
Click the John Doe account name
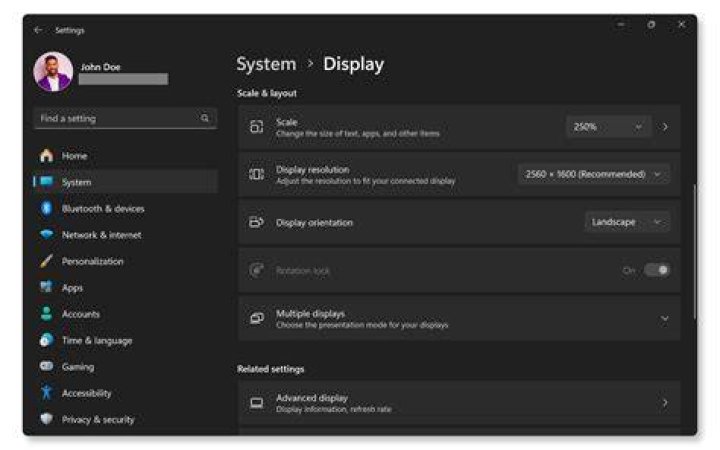pyautogui.click(x=101, y=67)
